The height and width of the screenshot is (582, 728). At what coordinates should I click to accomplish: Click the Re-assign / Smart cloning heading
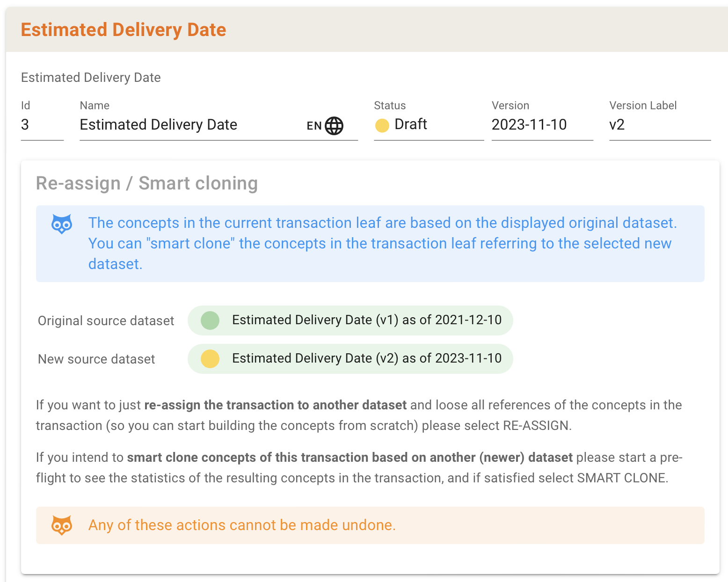pos(147,183)
